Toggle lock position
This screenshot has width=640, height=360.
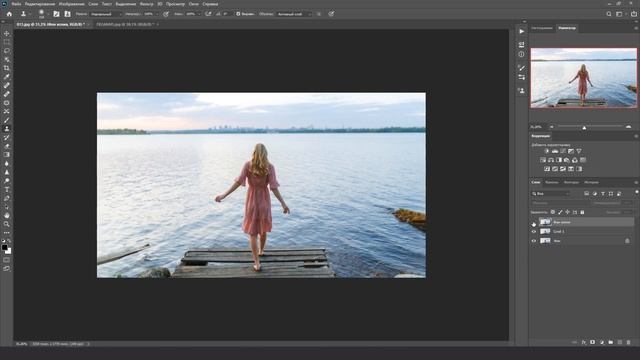point(567,212)
